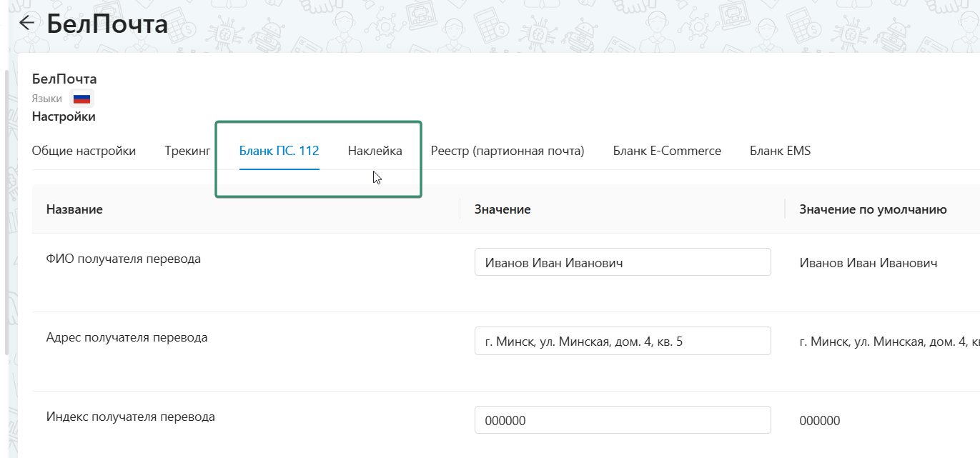Click the Индекс получателя перевода value field

click(623, 420)
